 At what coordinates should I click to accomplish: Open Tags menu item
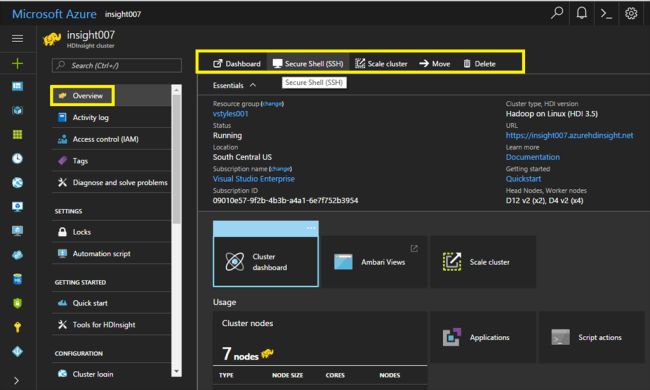pos(111,161)
